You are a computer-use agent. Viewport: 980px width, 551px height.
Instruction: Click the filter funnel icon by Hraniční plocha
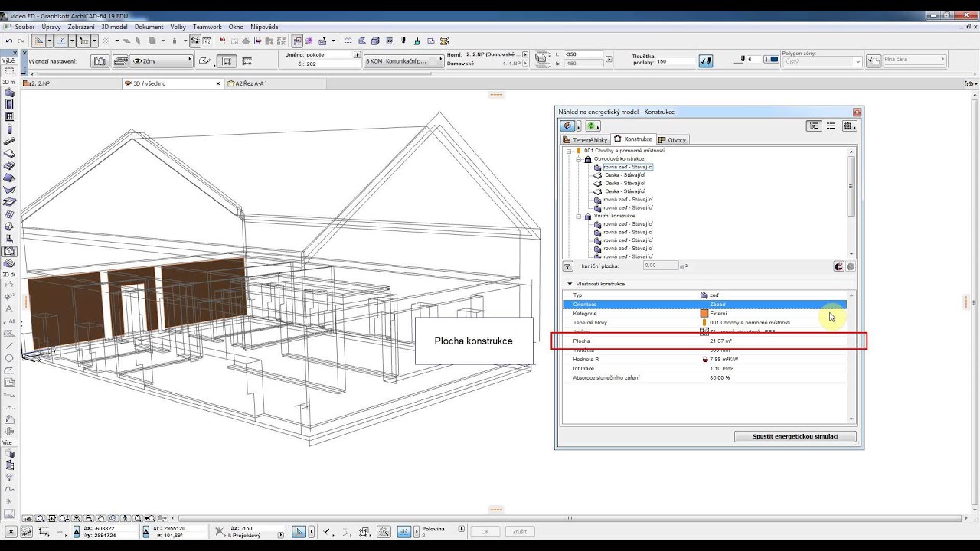567,266
